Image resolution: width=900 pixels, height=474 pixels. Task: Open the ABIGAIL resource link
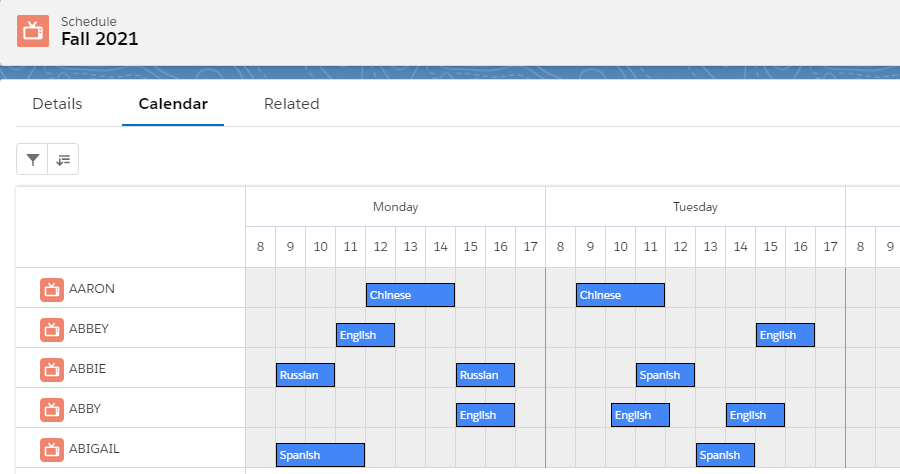[x=94, y=449]
